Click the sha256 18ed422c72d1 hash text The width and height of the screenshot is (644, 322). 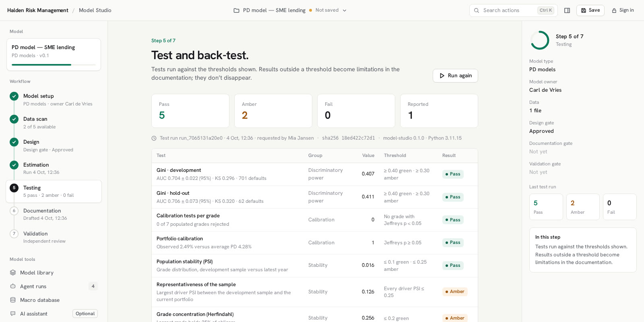point(349,138)
